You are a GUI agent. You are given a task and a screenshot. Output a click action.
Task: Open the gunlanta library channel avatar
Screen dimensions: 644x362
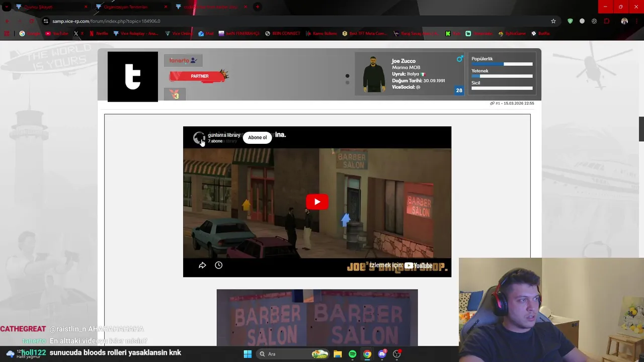tap(199, 138)
